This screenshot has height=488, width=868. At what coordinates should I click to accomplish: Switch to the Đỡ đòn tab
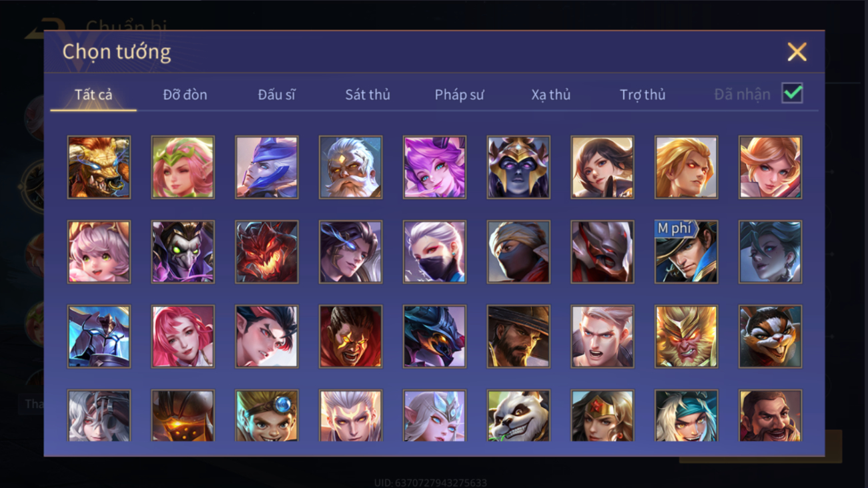click(x=185, y=95)
